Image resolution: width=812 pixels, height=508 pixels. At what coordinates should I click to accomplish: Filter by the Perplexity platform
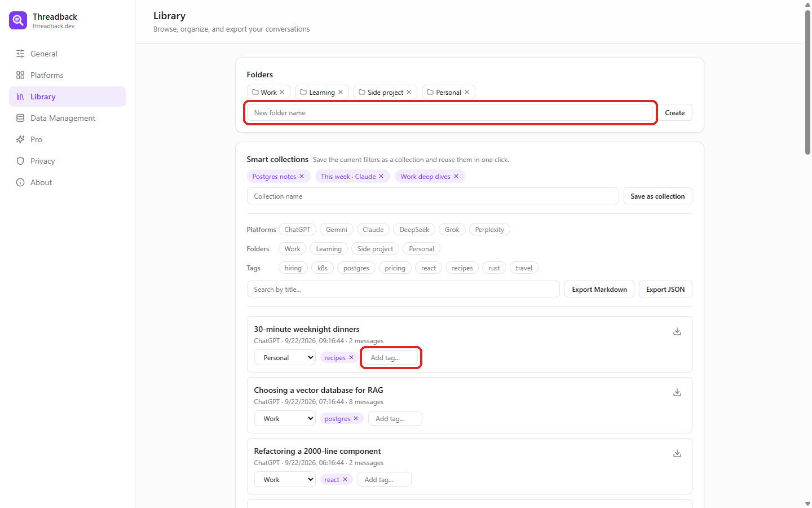point(489,229)
